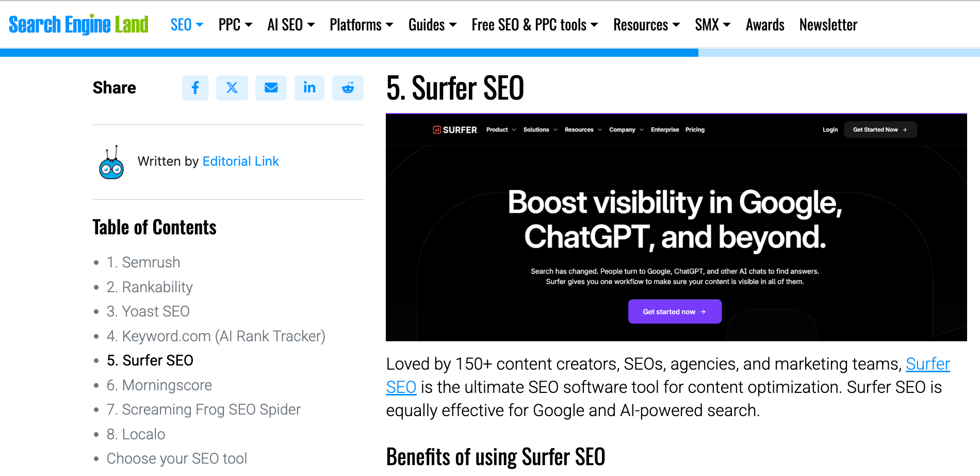Expand the AI SEO menu
Viewport: 980px width, 476px height.
point(291,25)
